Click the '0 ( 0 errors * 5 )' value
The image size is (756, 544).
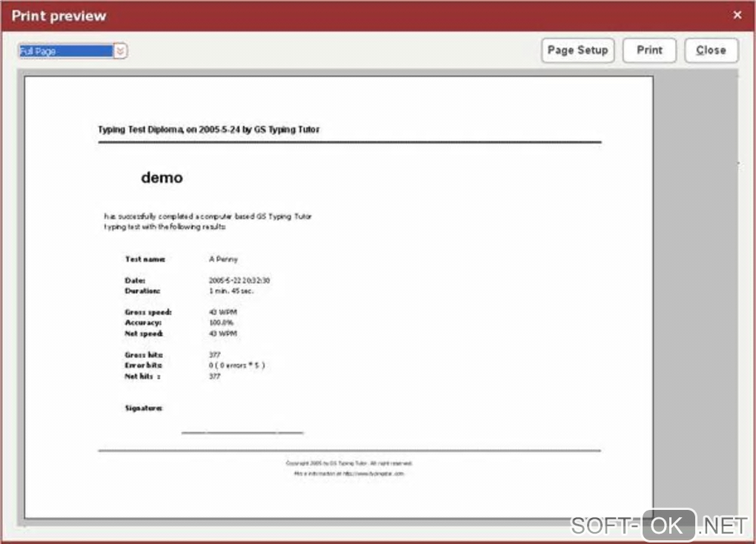tap(236, 365)
